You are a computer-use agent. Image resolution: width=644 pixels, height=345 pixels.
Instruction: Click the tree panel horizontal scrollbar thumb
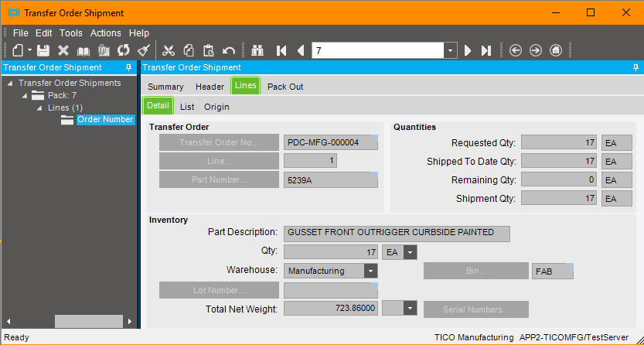pyautogui.click(x=89, y=322)
